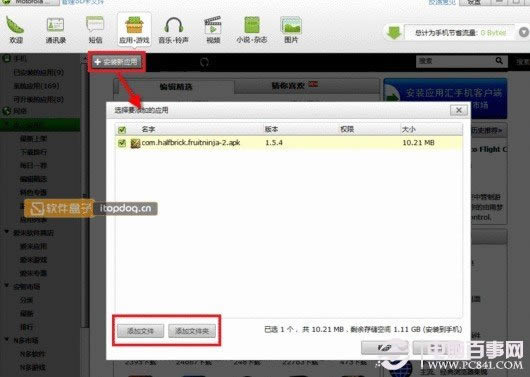Click the version value 1.5.4
The width and height of the screenshot is (530, 377).
point(273,143)
